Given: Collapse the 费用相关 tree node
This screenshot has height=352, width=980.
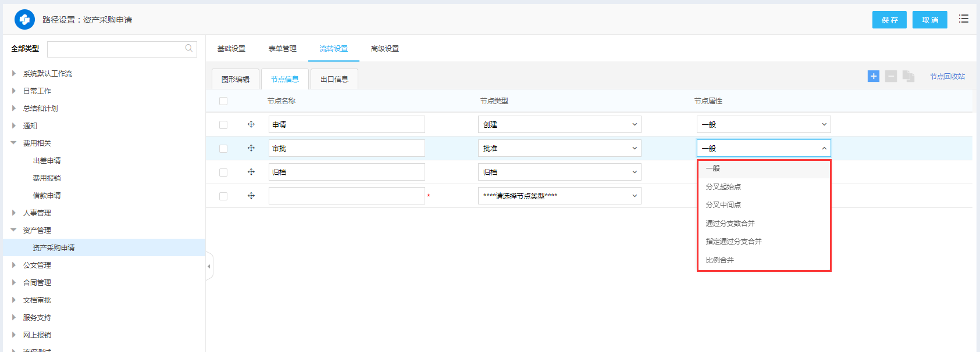Looking at the screenshot, I should coord(14,143).
